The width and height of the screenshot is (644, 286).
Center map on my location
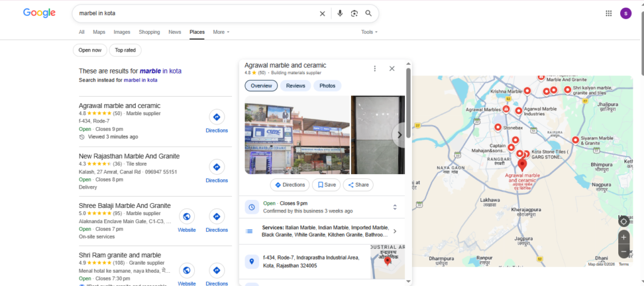tap(623, 222)
